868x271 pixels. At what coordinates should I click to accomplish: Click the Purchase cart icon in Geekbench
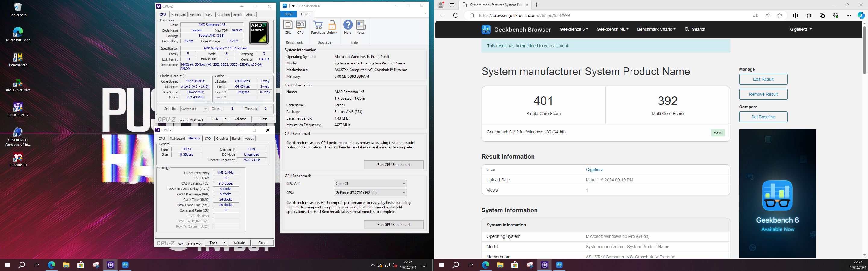[x=318, y=27]
